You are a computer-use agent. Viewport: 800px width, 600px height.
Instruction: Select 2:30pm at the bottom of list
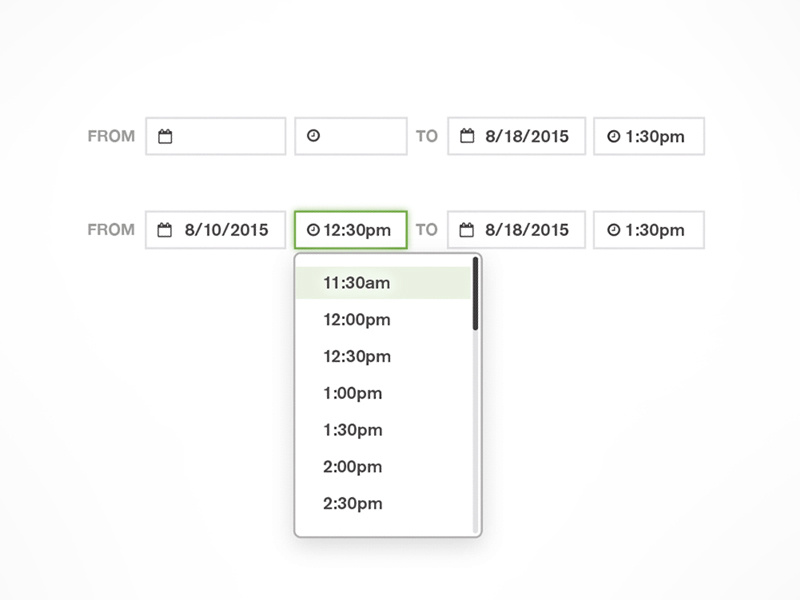coord(353,504)
